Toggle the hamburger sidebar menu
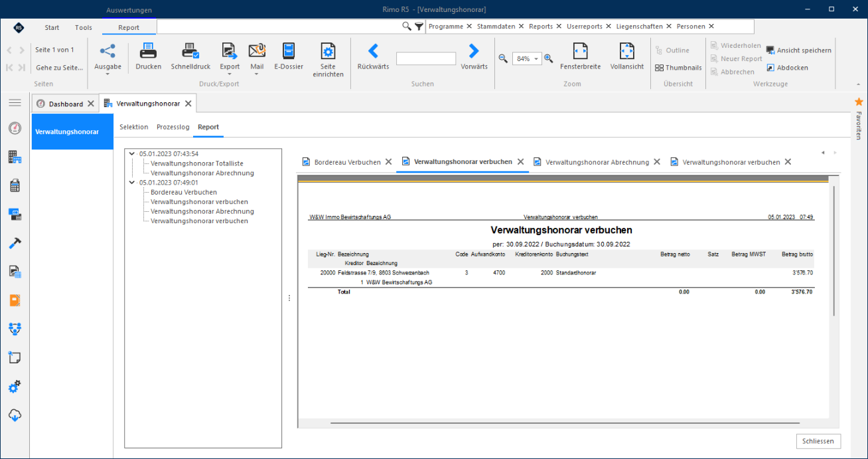This screenshot has width=868, height=459. pos(15,103)
